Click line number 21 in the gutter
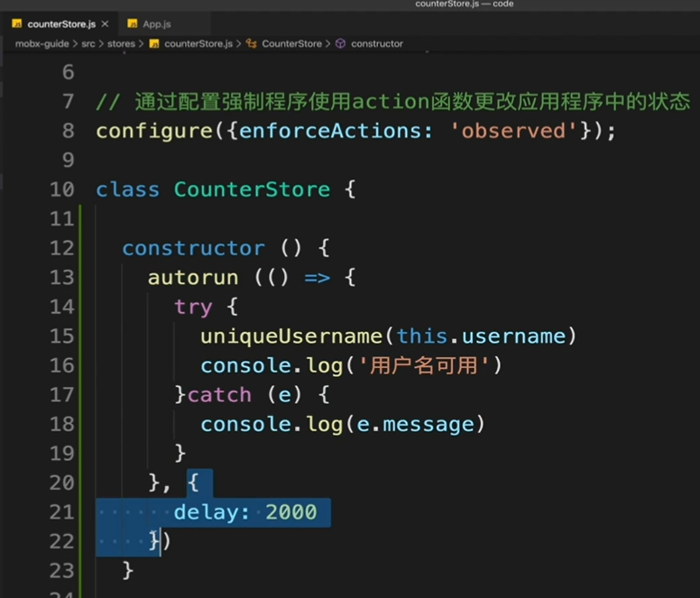The height and width of the screenshot is (598, 700). 62,512
